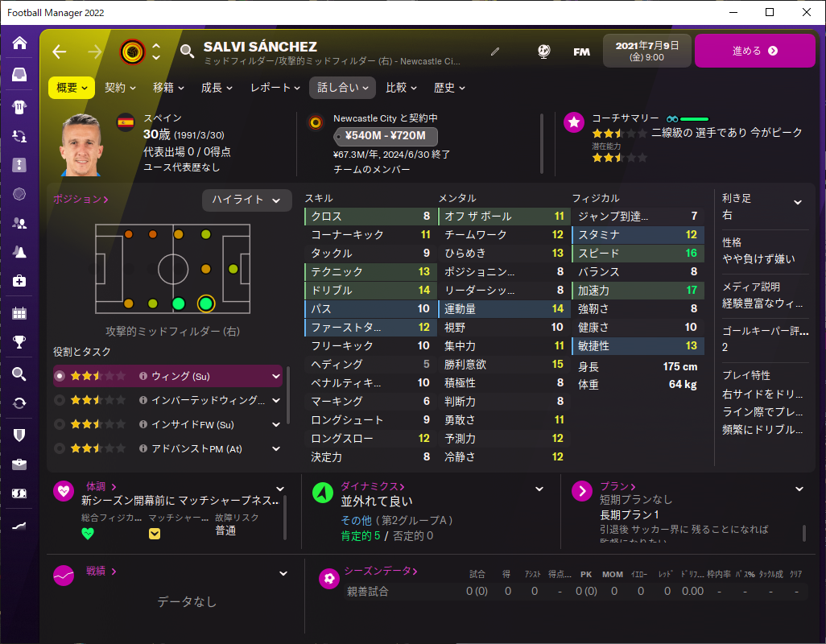Image resolution: width=826 pixels, height=644 pixels.
Task: Open Club Info shield icon
Action: 19,435
